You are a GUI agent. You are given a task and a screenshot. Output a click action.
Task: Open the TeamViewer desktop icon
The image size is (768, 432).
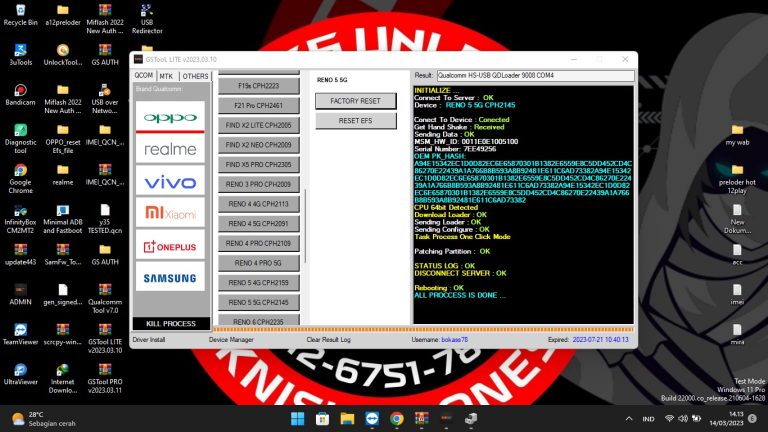20,334
